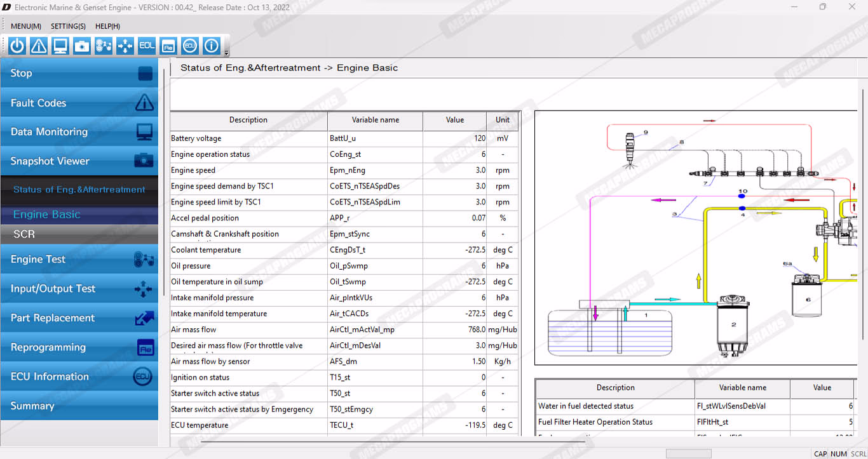Open the Part Replacement sidebar section
The width and height of the screenshot is (868, 459).
[x=79, y=318]
